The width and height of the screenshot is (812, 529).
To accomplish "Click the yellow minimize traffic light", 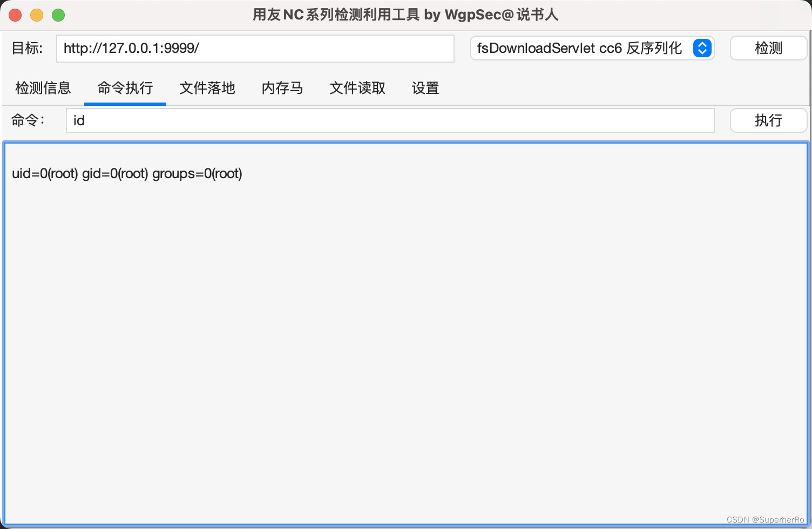I will coord(37,15).
